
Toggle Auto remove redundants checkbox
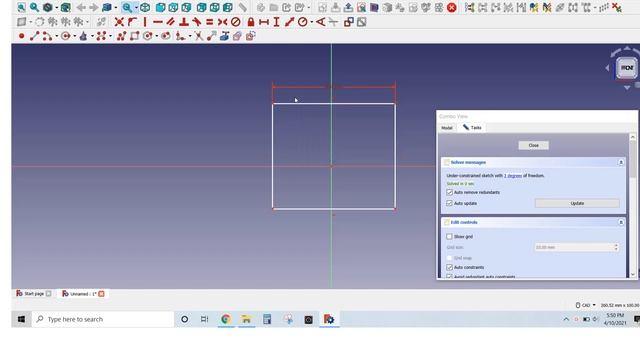click(x=449, y=192)
